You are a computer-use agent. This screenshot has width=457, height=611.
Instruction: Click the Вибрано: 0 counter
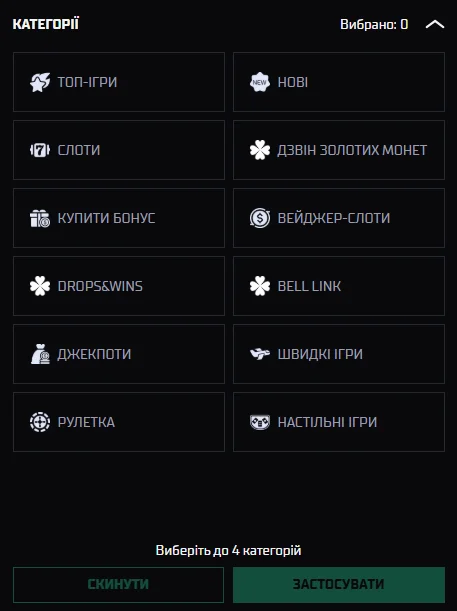[374, 25]
